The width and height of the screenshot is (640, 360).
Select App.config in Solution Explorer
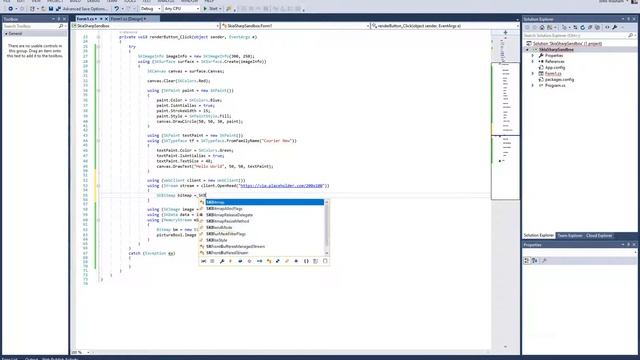point(555,67)
